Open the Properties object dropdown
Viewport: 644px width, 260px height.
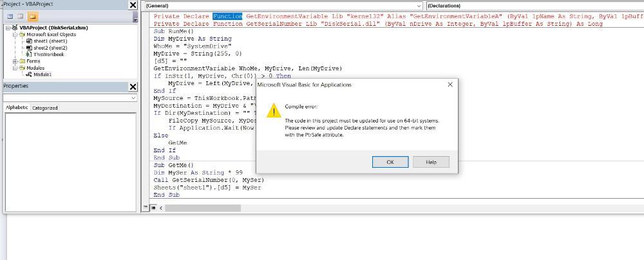tap(133, 98)
